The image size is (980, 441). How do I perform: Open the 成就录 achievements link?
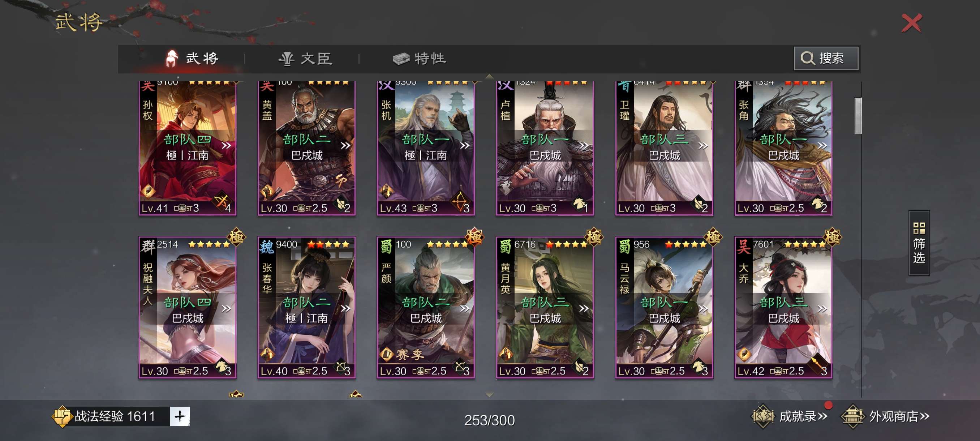tap(803, 416)
